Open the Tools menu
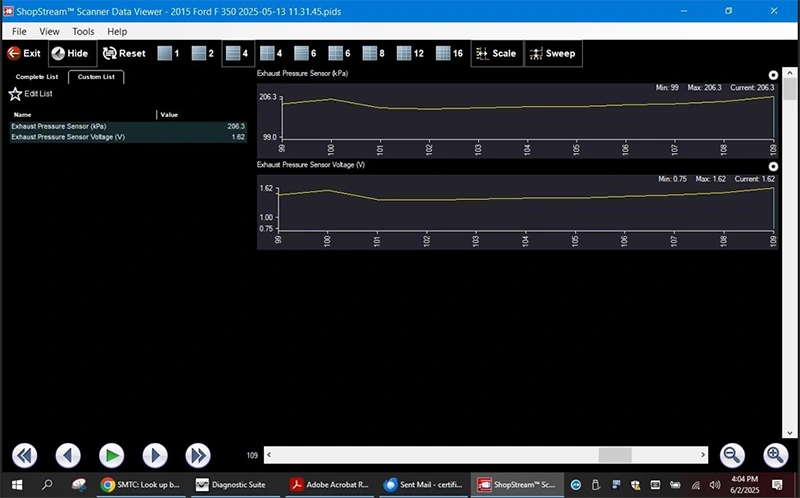The height and width of the screenshot is (498, 800). [83, 32]
